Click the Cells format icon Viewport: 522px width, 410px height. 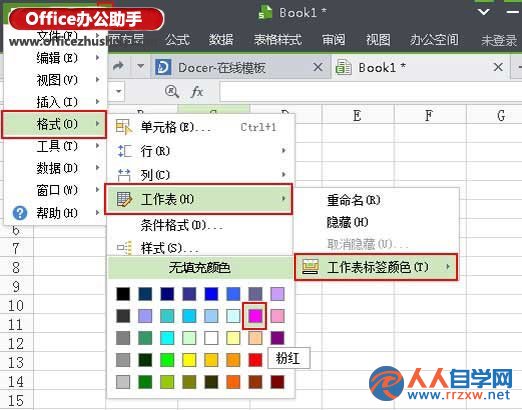[x=124, y=127]
